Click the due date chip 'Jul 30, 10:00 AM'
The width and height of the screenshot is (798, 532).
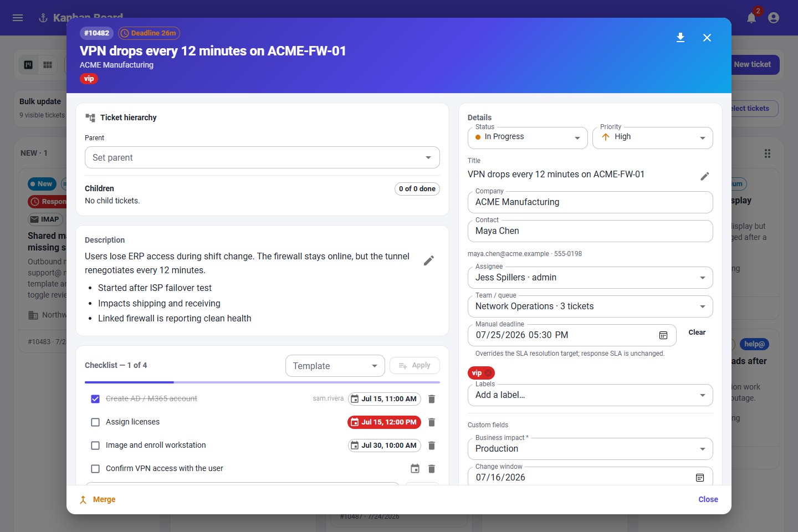point(384,446)
